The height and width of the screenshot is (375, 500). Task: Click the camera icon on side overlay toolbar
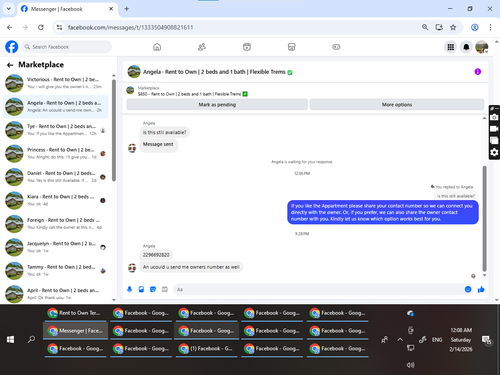pos(494,118)
